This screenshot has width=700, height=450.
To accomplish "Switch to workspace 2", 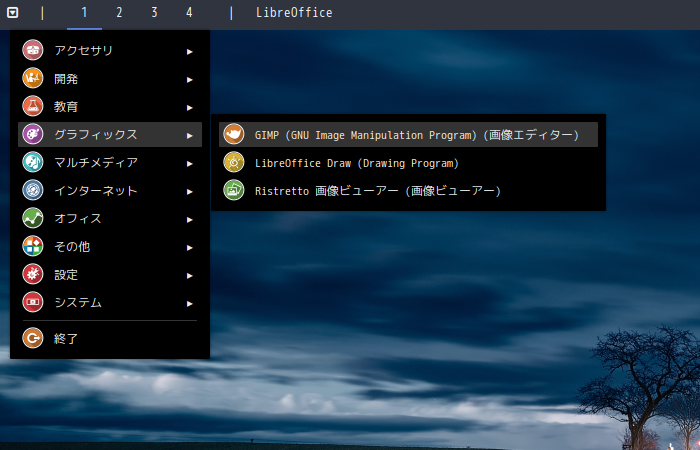I will [119, 13].
